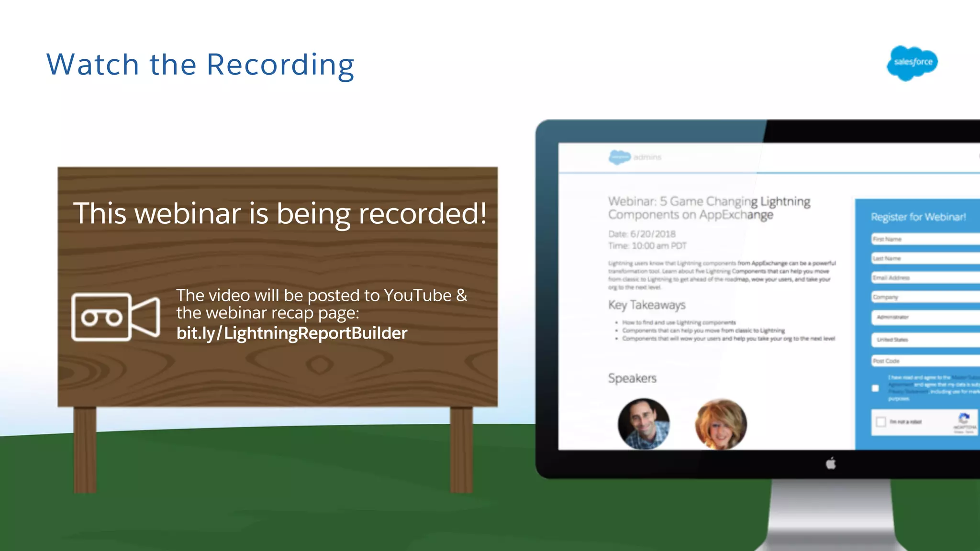Click 'This webinar is being recorded!' text
The height and width of the screenshot is (551, 980).
point(280,214)
